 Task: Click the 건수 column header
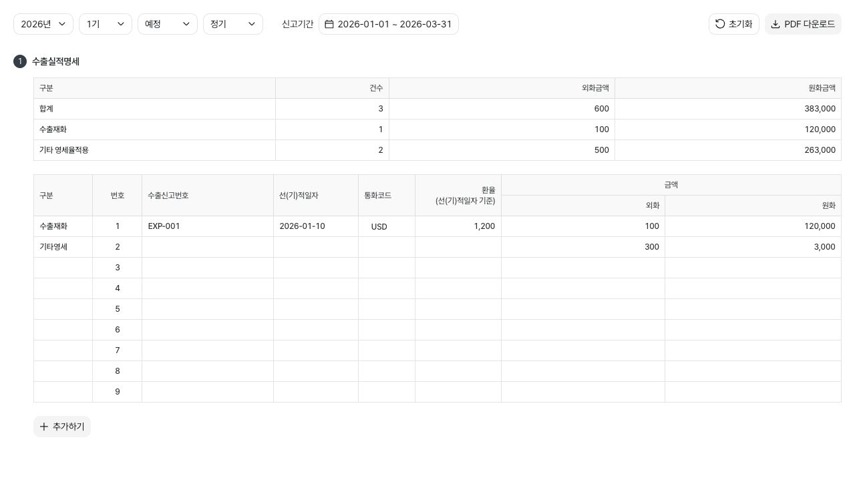(332, 88)
